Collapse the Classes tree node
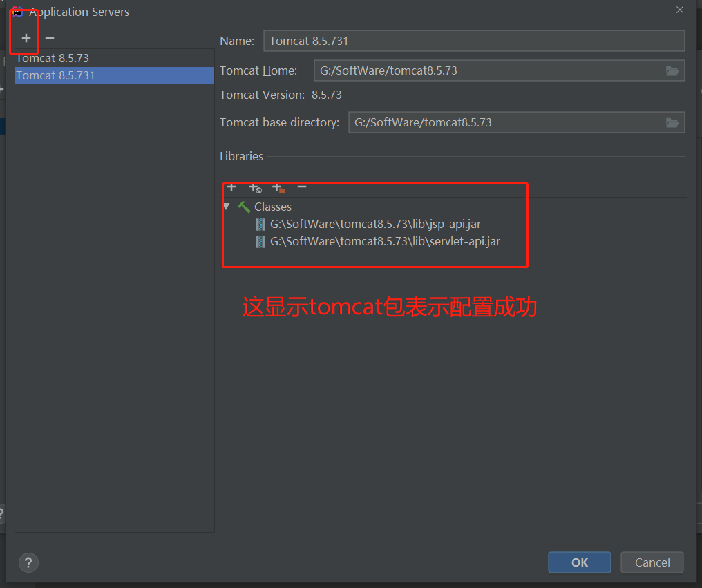Image resolution: width=702 pixels, height=588 pixels. (227, 207)
